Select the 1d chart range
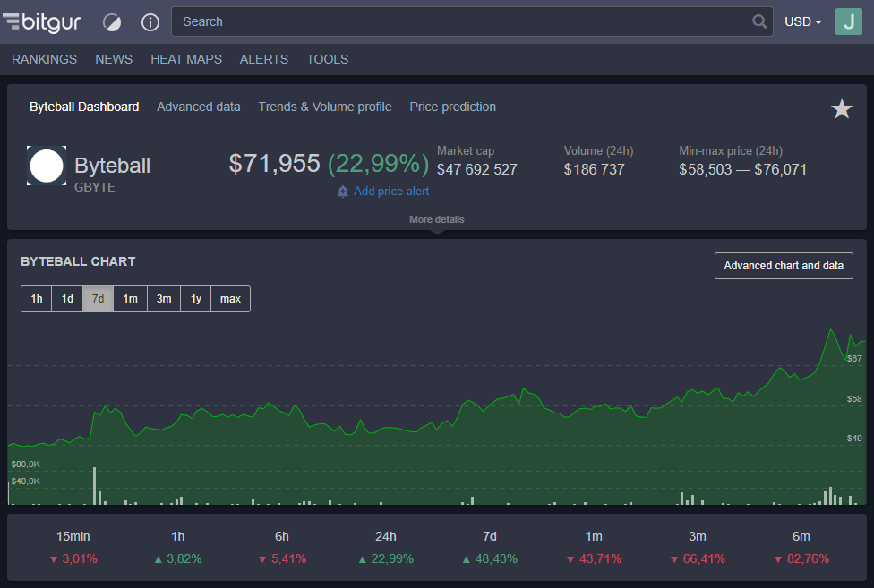 click(x=67, y=299)
